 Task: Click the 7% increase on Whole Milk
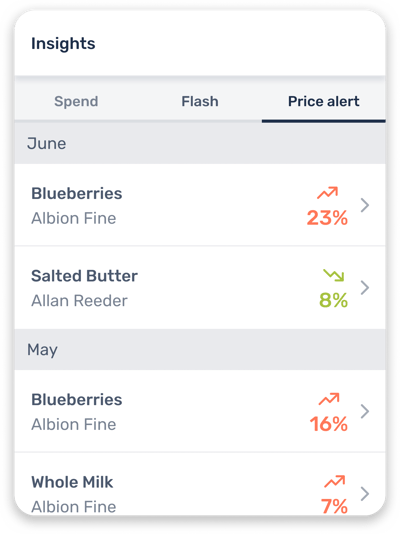click(334, 506)
